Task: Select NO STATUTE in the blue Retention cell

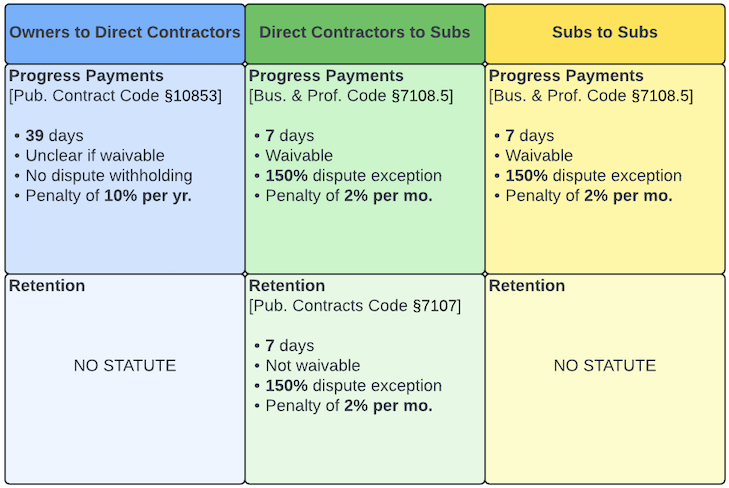Action: pos(125,366)
